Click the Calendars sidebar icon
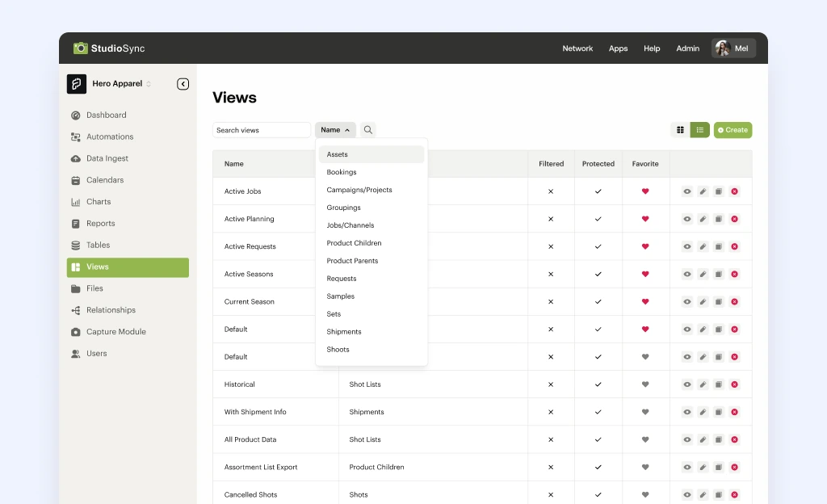 tap(75, 180)
